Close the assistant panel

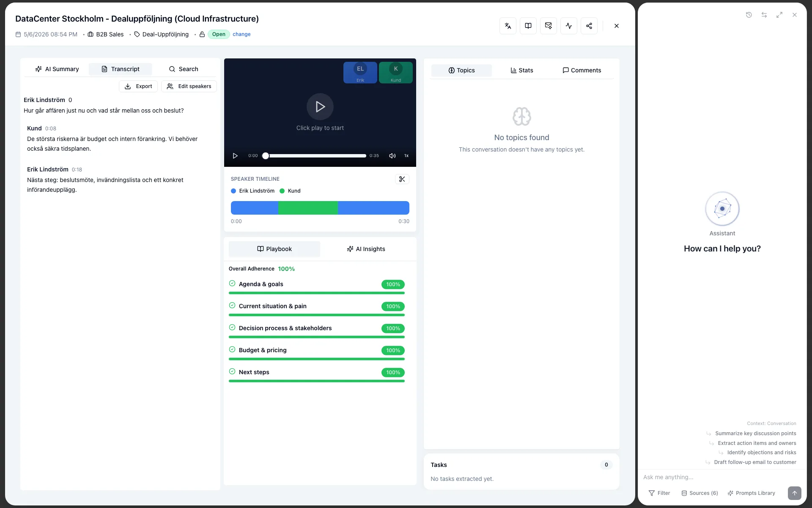(x=795, y=15)
